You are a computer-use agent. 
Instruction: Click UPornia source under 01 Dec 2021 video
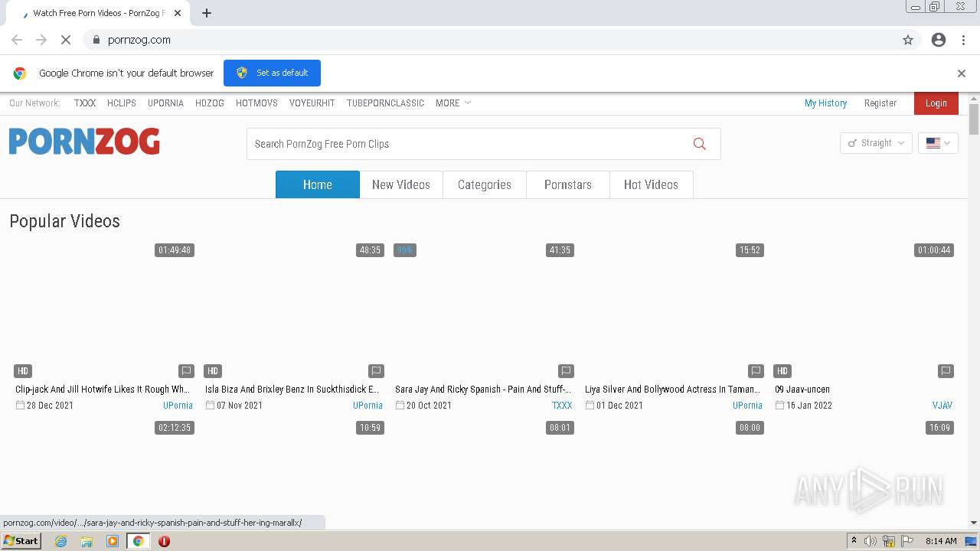tap(747, 406)
